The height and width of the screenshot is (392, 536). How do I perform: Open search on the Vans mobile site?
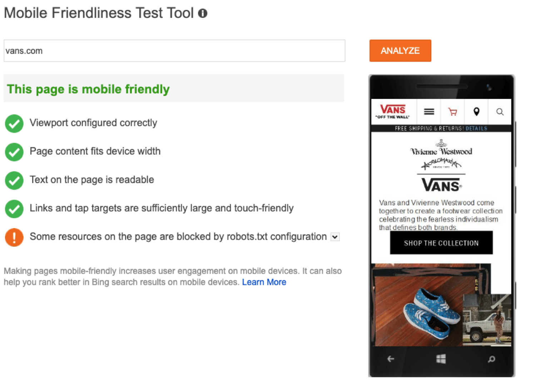pos(499,112)
